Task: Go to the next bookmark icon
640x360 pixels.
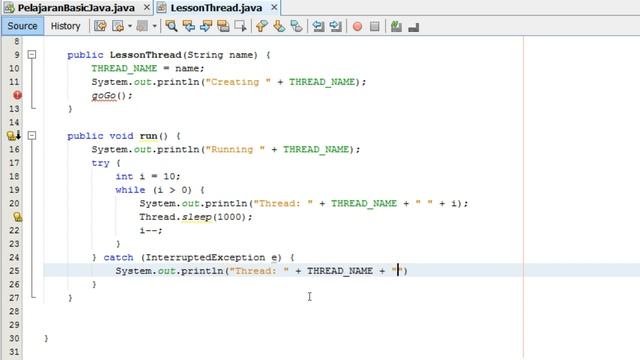Action: tap(279, 26)
